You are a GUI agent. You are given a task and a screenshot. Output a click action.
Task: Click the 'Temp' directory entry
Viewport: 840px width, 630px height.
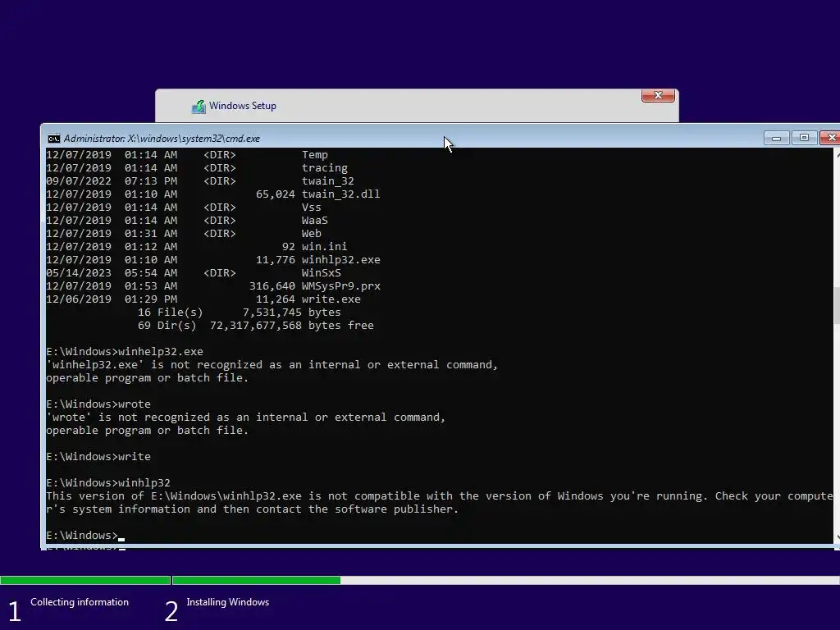314,155
